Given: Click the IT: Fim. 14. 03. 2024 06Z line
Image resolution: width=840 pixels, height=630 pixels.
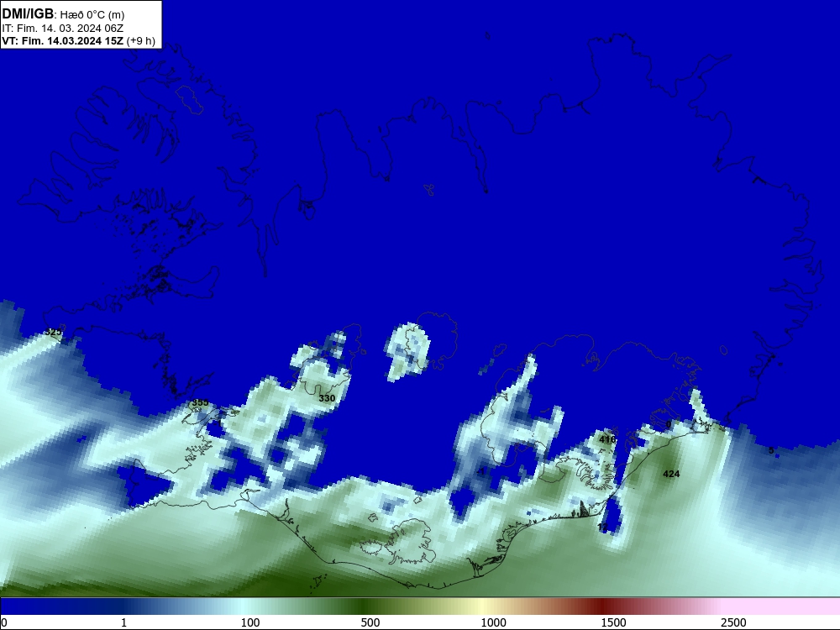Looking at the screenshot, I should pyautogui.click(x=63, y=29).
